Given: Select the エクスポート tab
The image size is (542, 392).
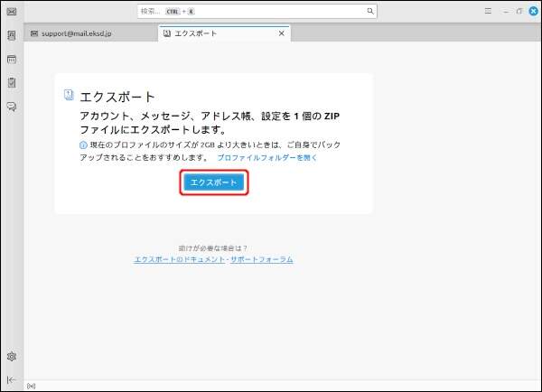Looking at the screenshot, I should (x=224, y=33).
